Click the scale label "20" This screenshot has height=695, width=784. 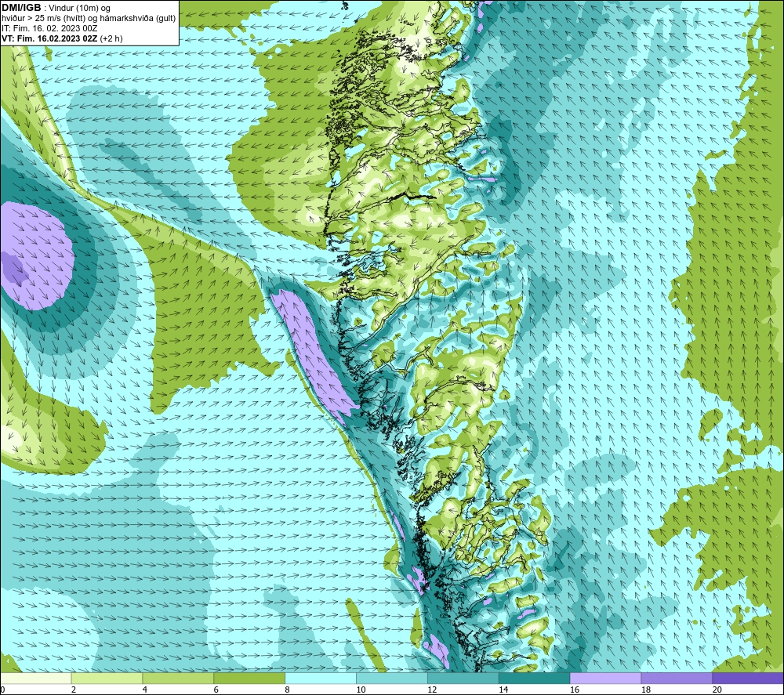(x=717, y=690)
